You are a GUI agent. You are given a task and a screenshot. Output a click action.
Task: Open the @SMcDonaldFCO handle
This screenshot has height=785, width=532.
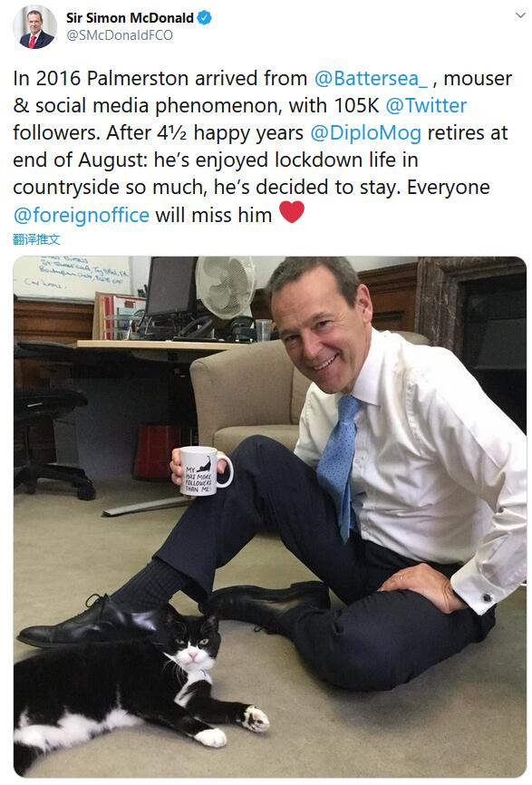119,35
